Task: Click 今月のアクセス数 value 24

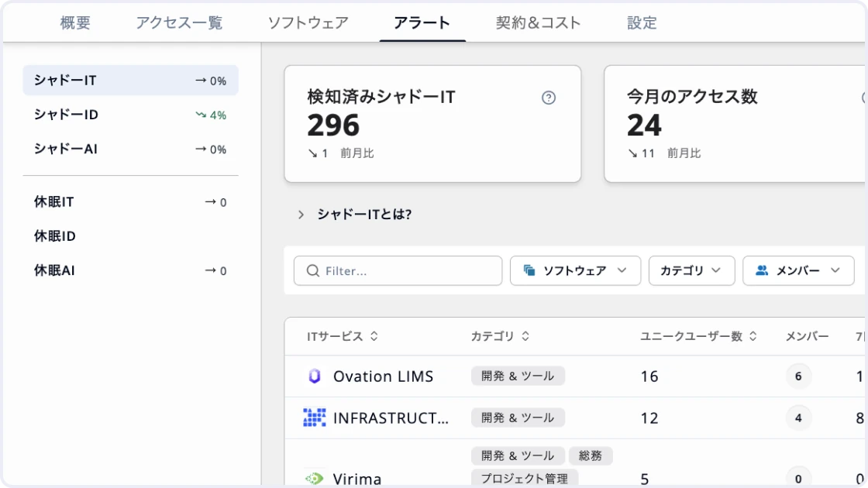Action: (644, 125)
